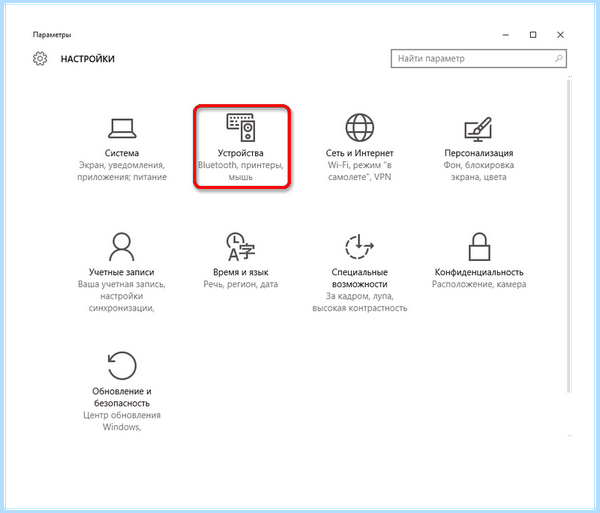Viewport: 600px width, 513px height.
Task: Click the Специальные возможности label
Action: (x=359, y=278)
